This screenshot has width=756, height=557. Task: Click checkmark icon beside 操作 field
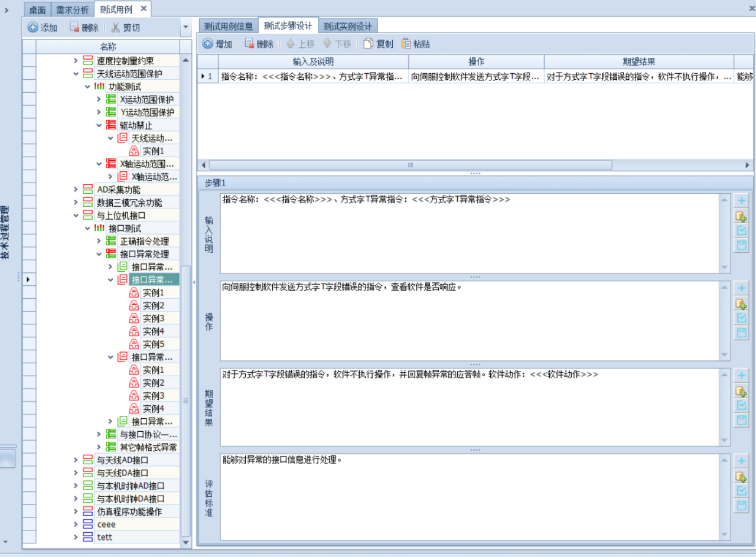point(742,318)
